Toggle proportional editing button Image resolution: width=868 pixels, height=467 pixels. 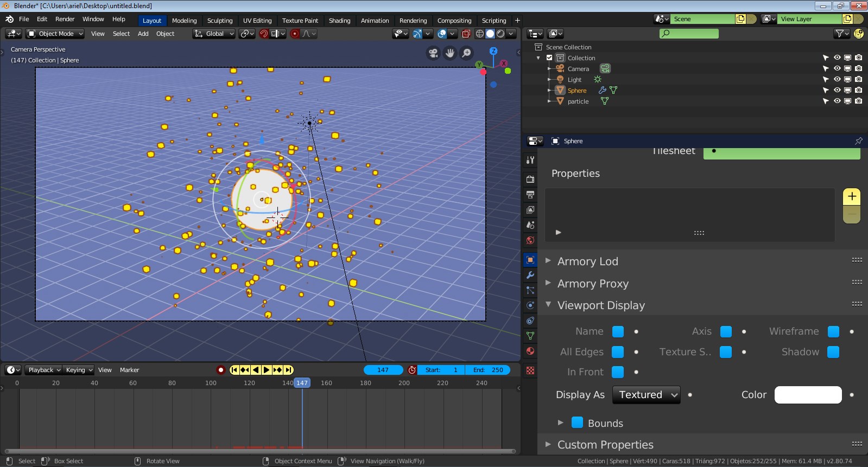295,34
